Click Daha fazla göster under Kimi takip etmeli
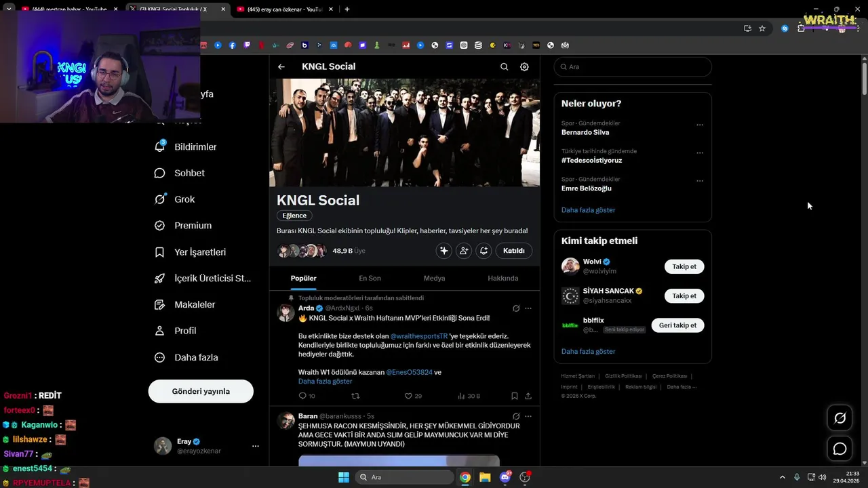 588,352
